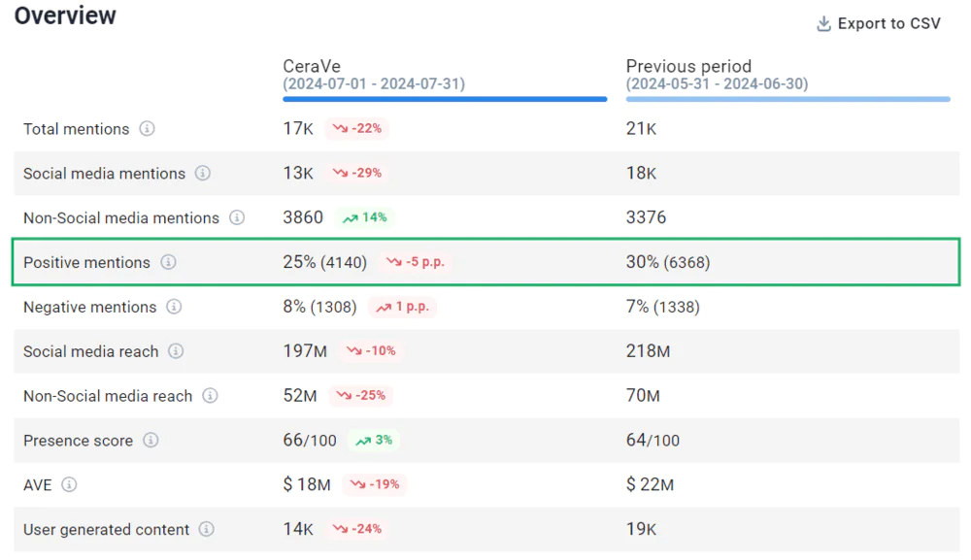
Task: Click the User generated content label
Action: click(x=106, y=530)
